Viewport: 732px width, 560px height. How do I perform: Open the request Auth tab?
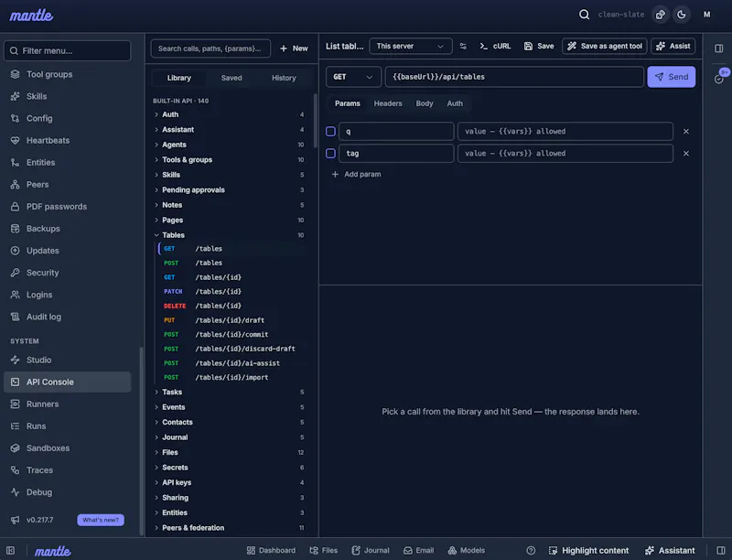pos(455,103)
